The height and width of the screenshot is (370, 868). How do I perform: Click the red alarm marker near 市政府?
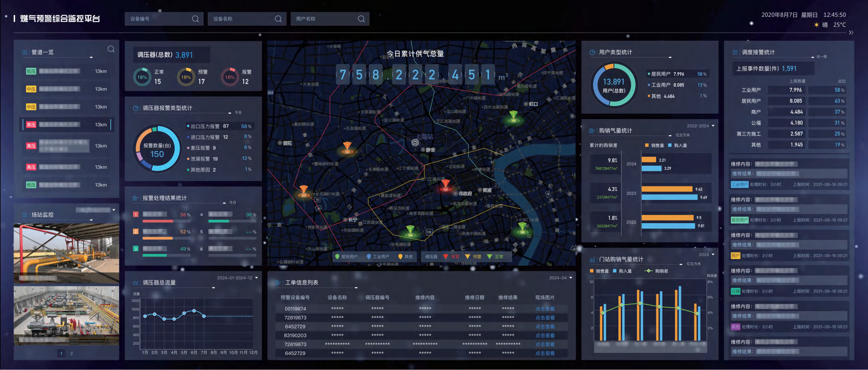pyautogui.click(x=446, y=185)
